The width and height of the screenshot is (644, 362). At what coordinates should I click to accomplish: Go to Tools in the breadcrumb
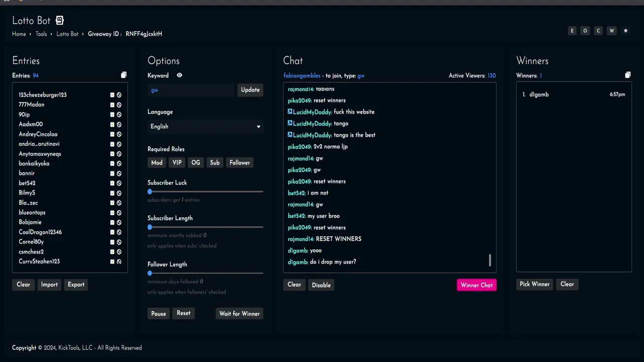pyautogui.click(x=41, y=34)
